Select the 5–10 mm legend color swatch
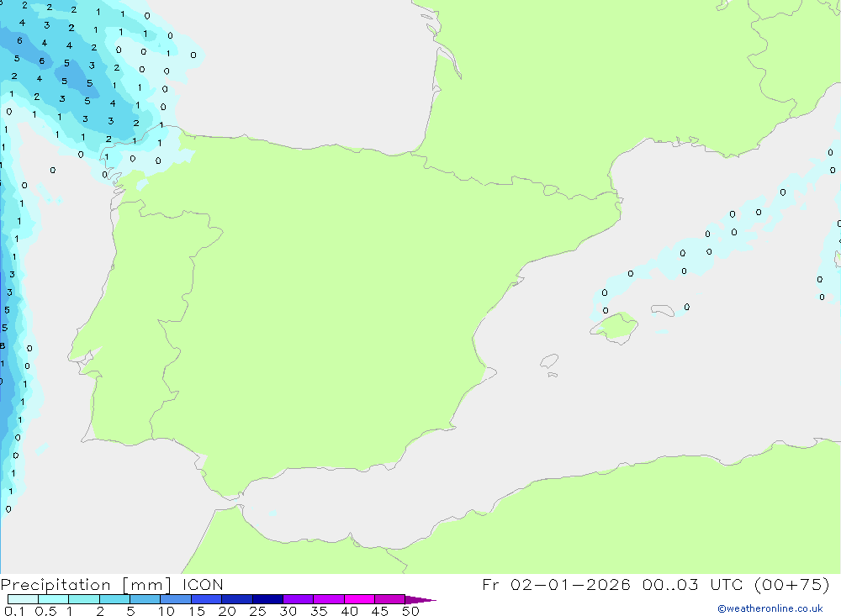Viewport: 841px width, 616px height. (145, 599)
